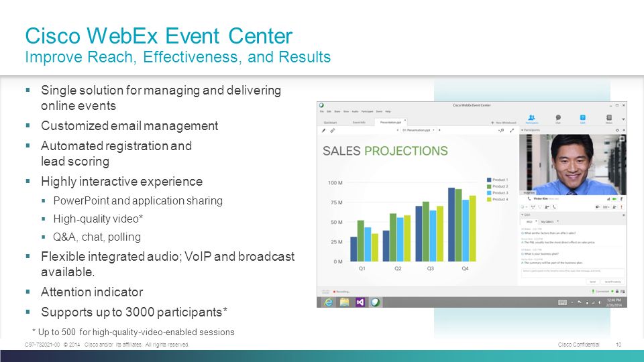Click the Send Privately button
644x362 pixels.
(612, 282)
